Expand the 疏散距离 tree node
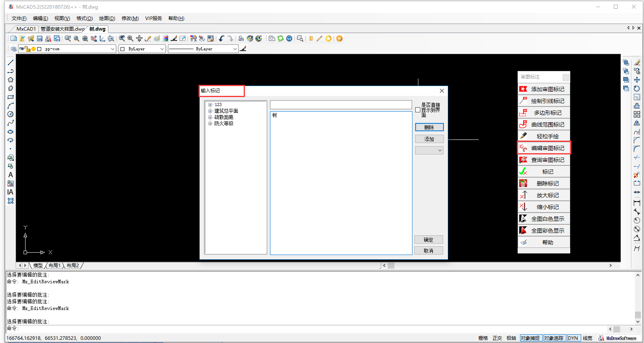Viewport: 644px width, 343px height. click(x=210, y=117)
